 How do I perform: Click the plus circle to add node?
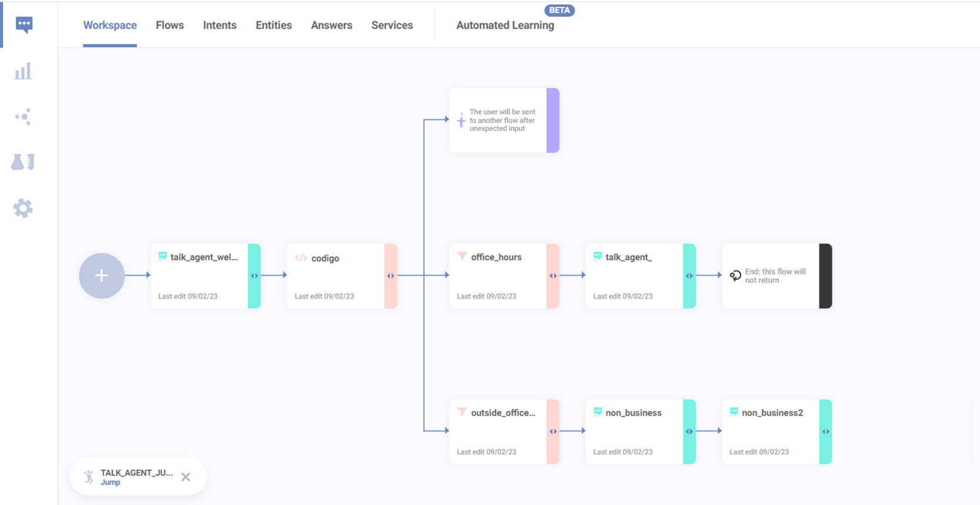coord(102,276)
